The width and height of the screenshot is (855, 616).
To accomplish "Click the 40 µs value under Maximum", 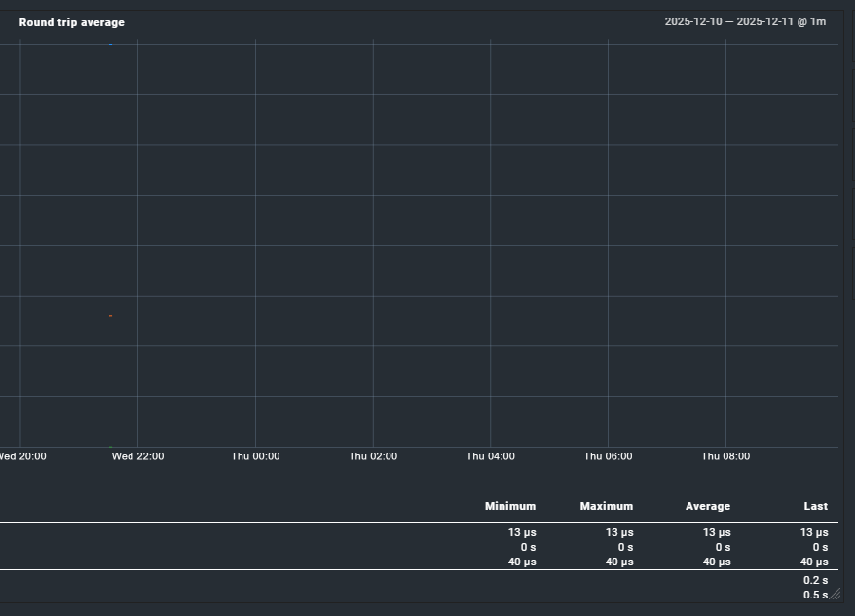I will pos(619,562).
